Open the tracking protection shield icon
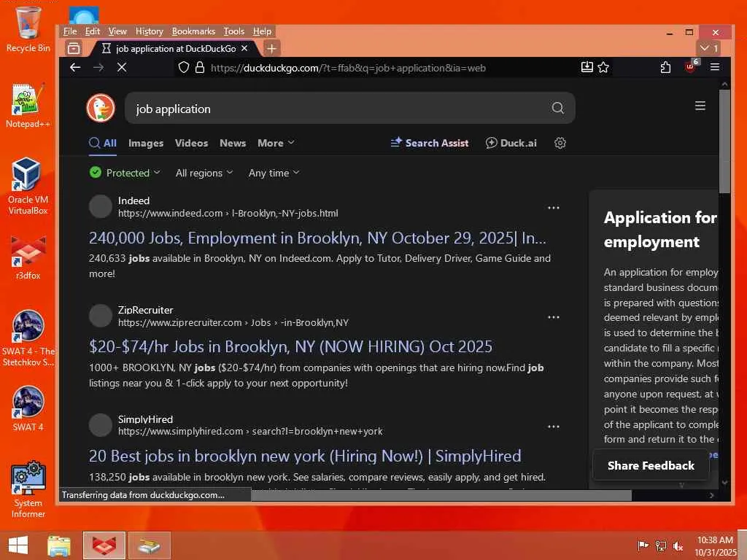The height and width of the screenshot is (560, 747). 183,68
